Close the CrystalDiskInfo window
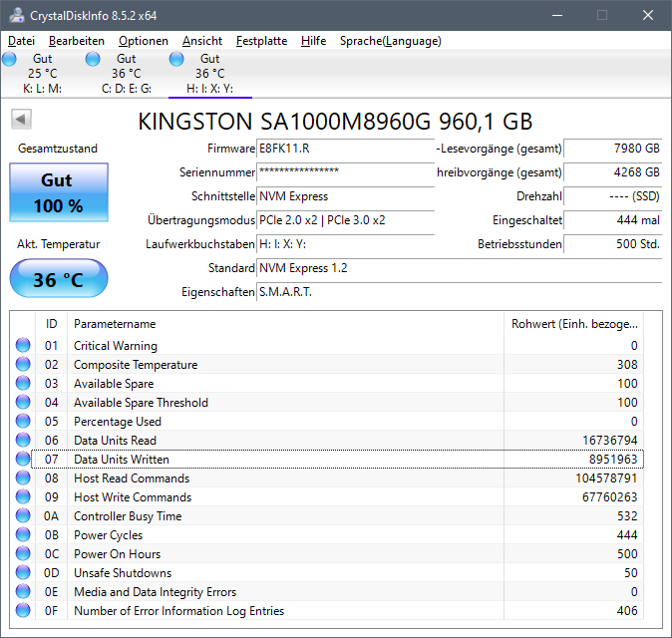 tap(647, 15)
